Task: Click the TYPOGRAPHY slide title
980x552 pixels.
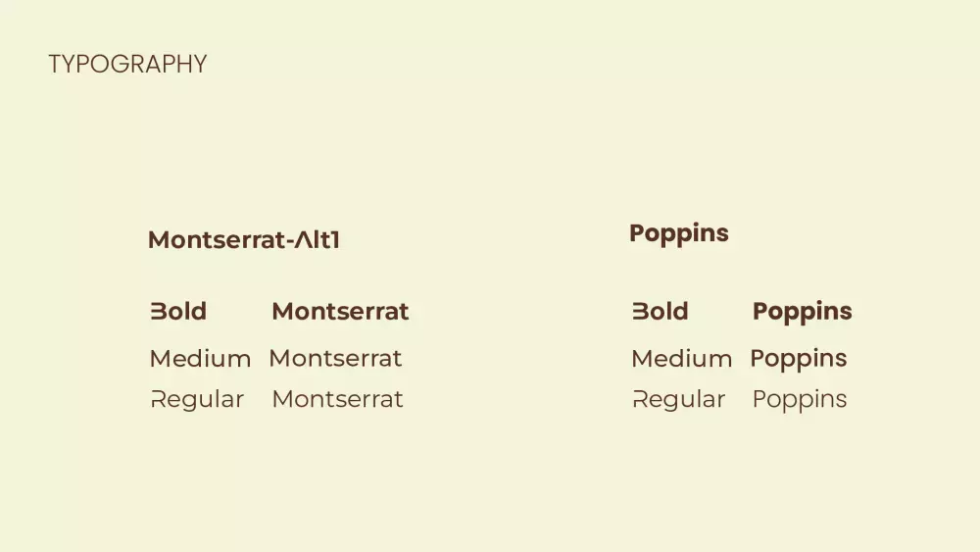Action: point(127,65)
